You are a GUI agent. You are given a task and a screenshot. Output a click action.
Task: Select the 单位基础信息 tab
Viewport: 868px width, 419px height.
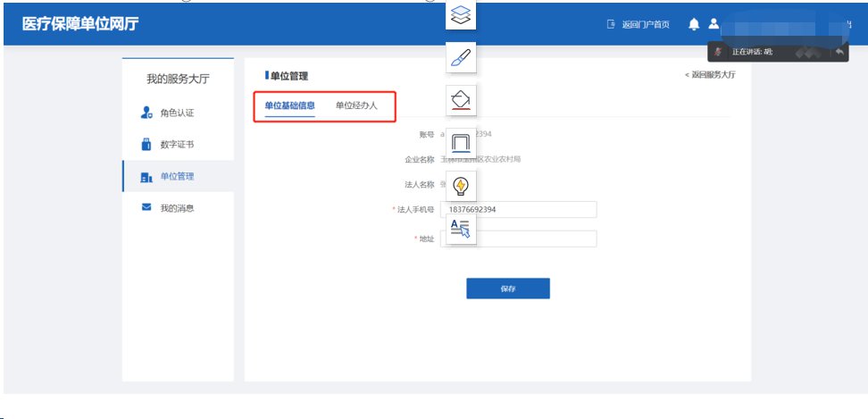[x=289, y=105]
